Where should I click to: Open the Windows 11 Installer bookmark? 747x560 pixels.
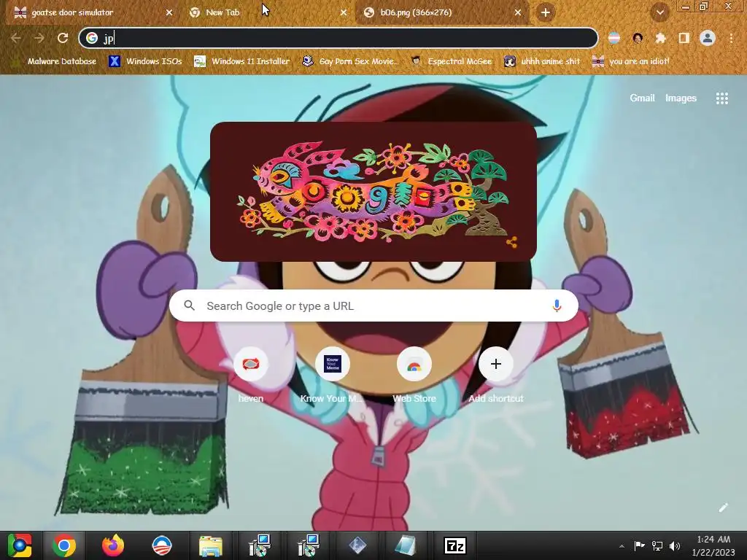(242, 61)
